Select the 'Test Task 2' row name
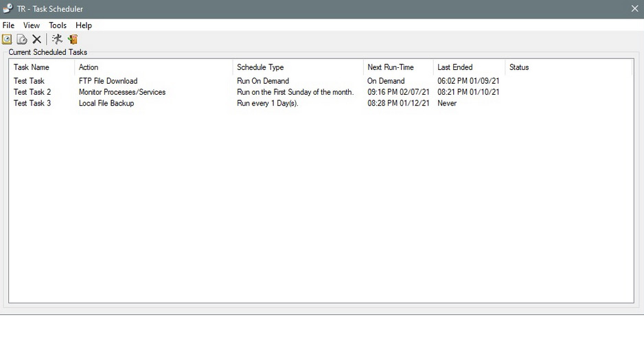The width and height of the screenshot is (644, 359). (x=32, y=92)
